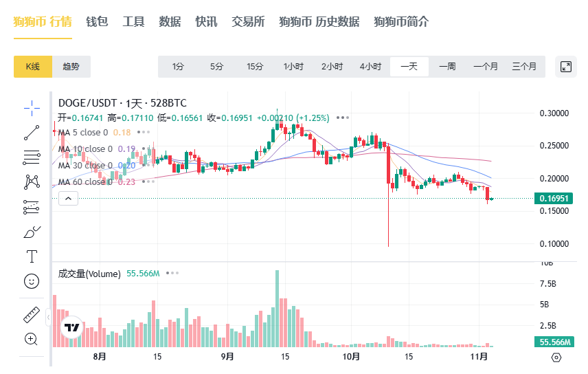Activate the ruler measure tool
Viewport: 588px width, 374px height.
tap(32, 315)
